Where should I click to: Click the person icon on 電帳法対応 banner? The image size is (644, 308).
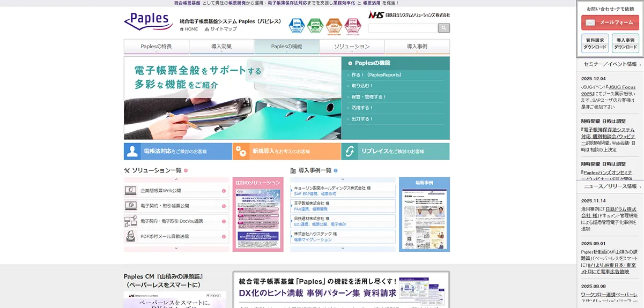pos(132,151)
